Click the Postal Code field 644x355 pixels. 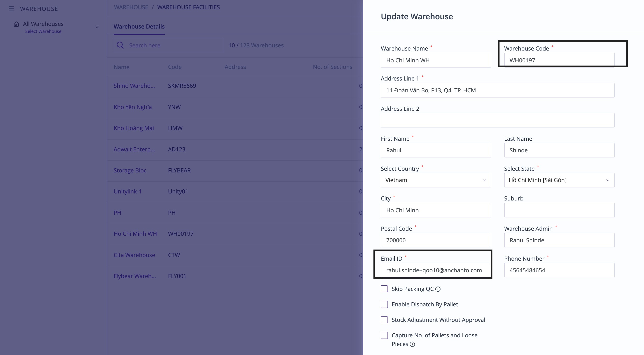pyautogui.click(x=436, y=240)
